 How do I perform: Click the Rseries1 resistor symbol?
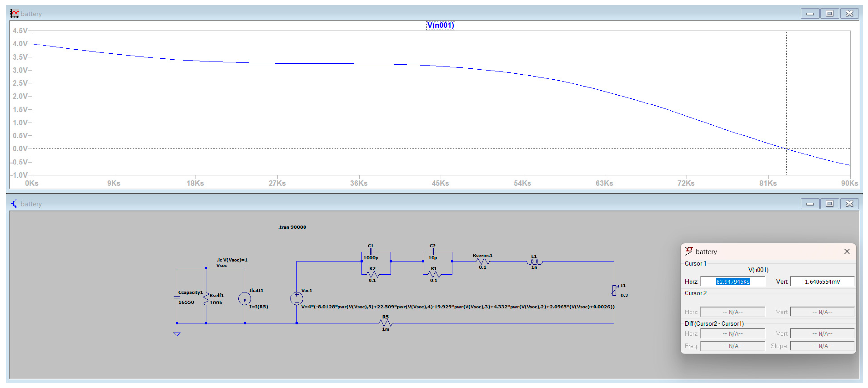tap(483, 261)
